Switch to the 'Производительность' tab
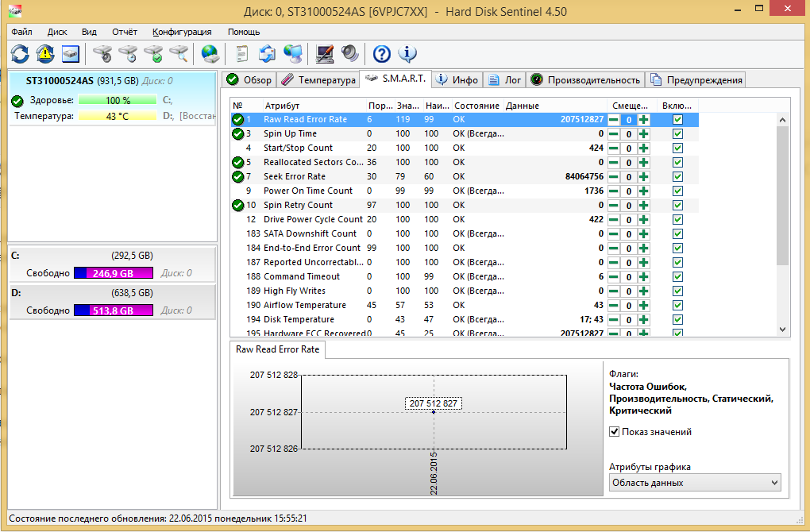 point(585,79)
